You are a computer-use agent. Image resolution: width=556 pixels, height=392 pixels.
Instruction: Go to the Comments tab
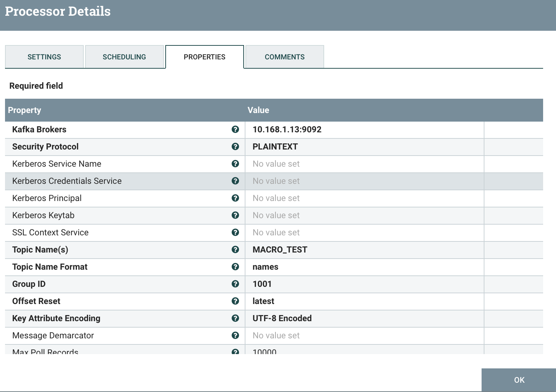click(x=285, y=57)
